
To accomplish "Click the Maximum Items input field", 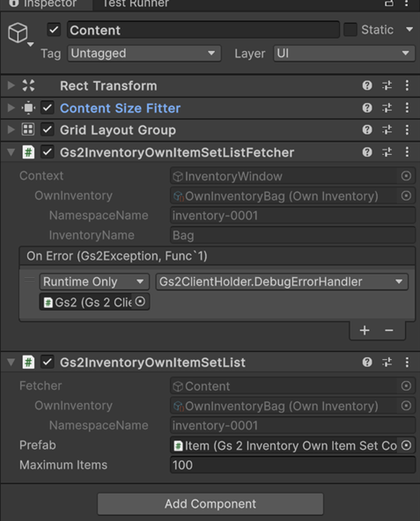I will [292, 465].
